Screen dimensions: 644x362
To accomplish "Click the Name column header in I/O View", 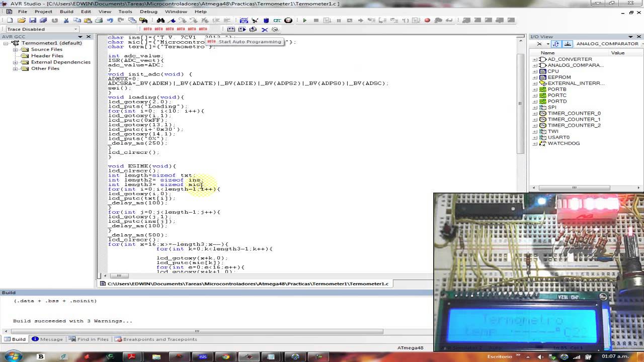I will tap(547, 53).
